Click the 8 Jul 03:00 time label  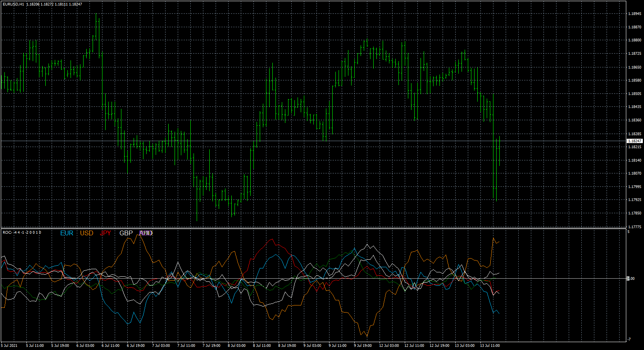[237, 346]
